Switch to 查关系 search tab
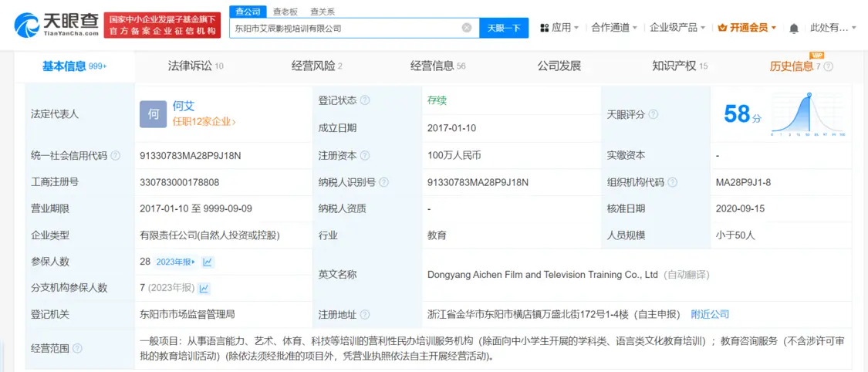Viewport: 868px width, 372px height. (x=323, y=12)
